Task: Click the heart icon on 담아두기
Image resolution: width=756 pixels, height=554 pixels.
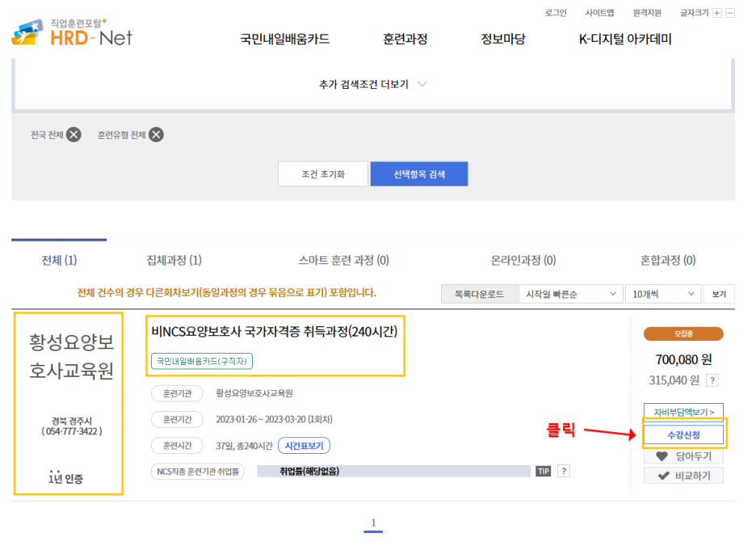Action: point(662,456)
